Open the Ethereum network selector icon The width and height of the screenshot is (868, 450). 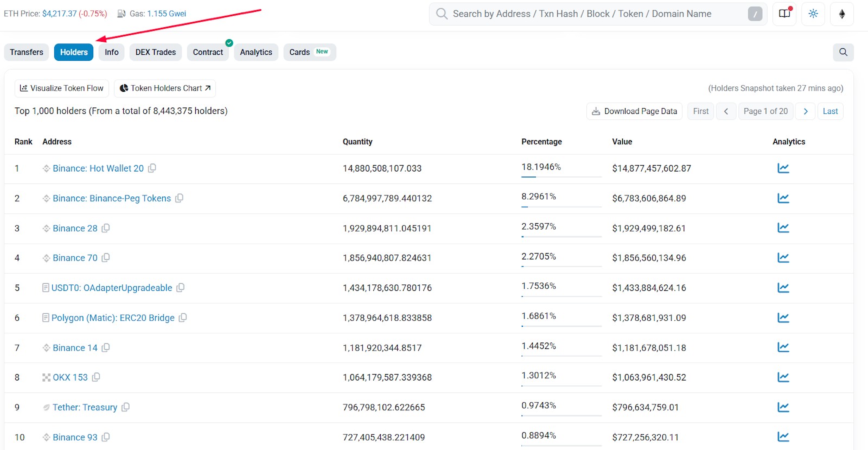pyautogui.click(x=842, y=14)
